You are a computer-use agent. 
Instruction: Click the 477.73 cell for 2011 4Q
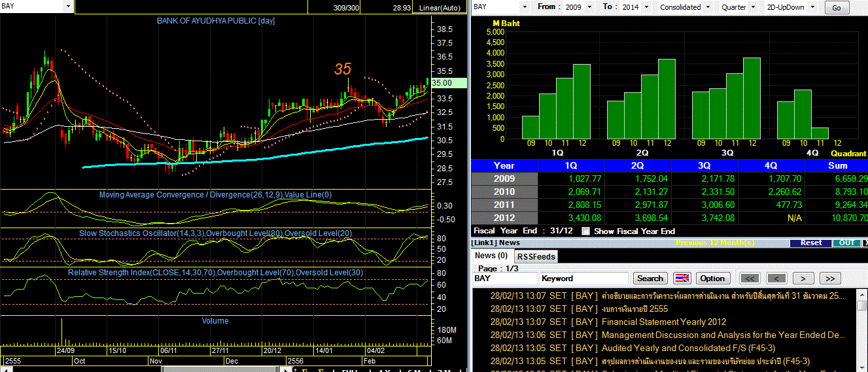pyautogui.click(x=772, y=205)
